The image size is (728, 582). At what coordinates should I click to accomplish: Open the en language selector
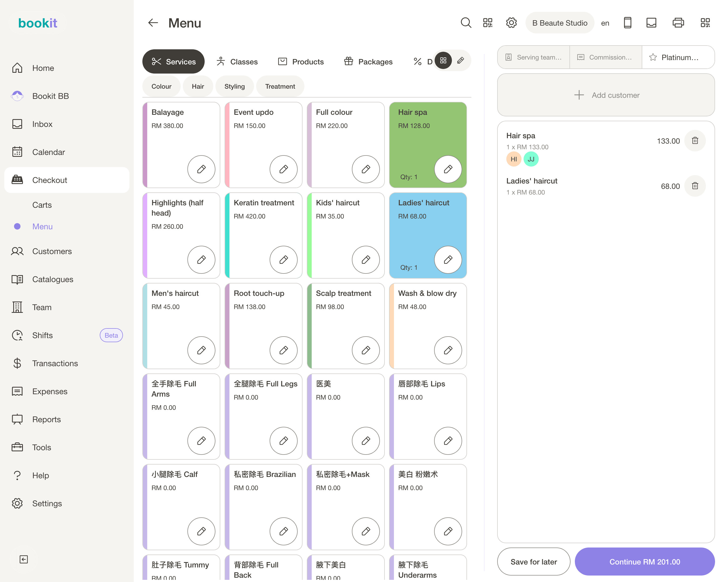[605, 23]
